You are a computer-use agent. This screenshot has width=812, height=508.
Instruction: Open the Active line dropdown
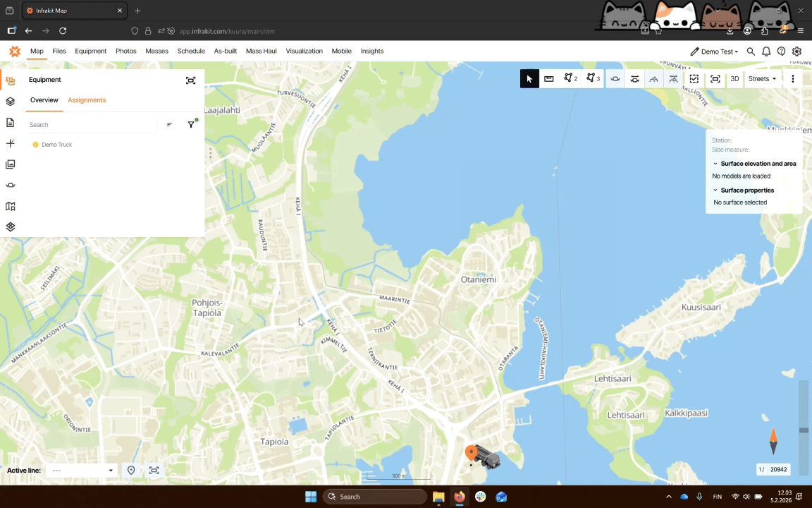[82, 470]
